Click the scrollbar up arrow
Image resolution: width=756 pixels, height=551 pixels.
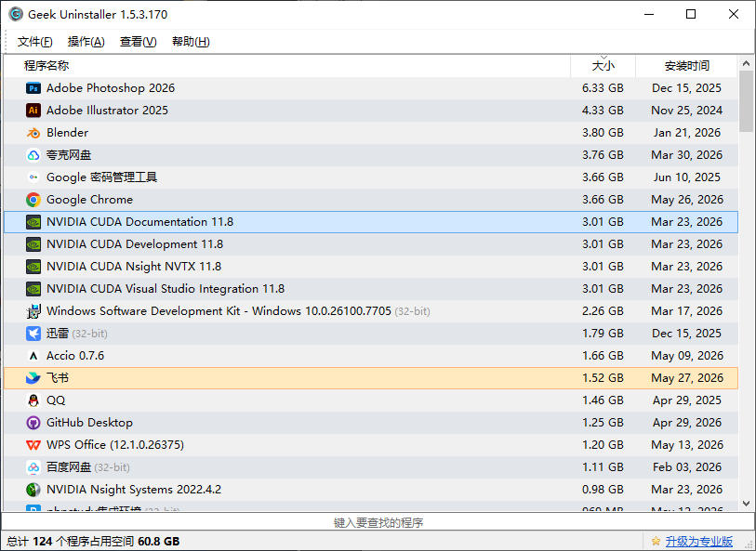click(746, 63)
